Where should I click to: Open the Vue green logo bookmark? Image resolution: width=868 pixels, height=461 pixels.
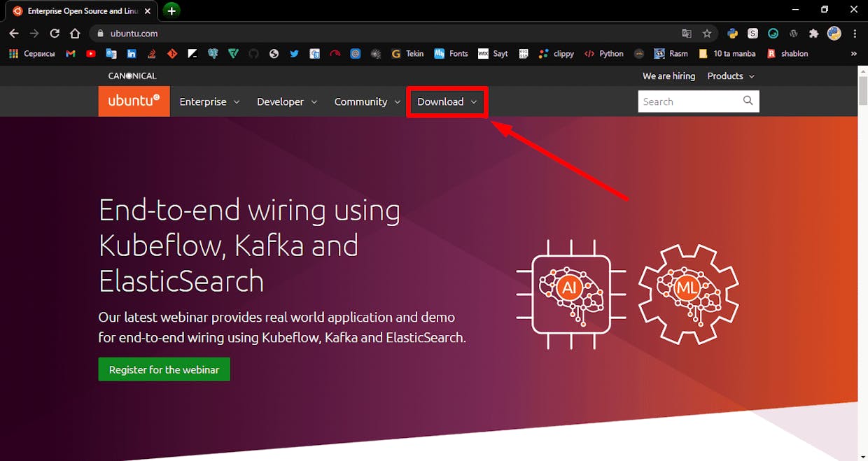[233, 53]
